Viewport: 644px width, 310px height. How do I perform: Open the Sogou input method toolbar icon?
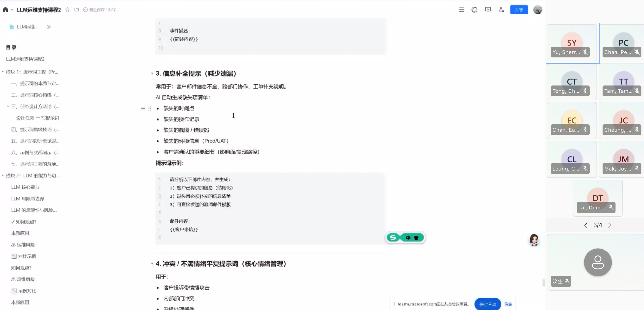(x=393, y=237)
